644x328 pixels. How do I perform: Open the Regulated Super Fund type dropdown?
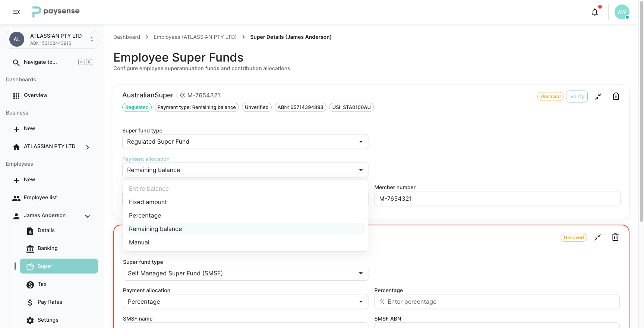click(x=245, y=142)
